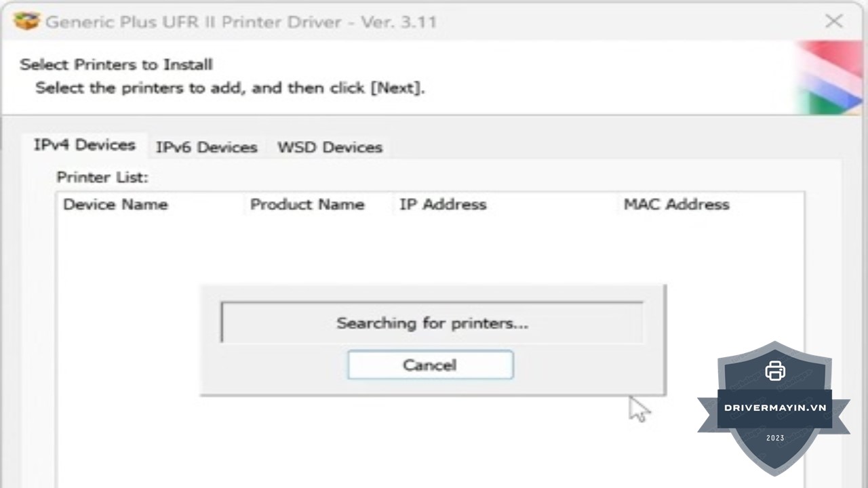Viewport: 868px width, 488px height.
Task: Switch to the IPv4 Devices tab
Action: 85,145
